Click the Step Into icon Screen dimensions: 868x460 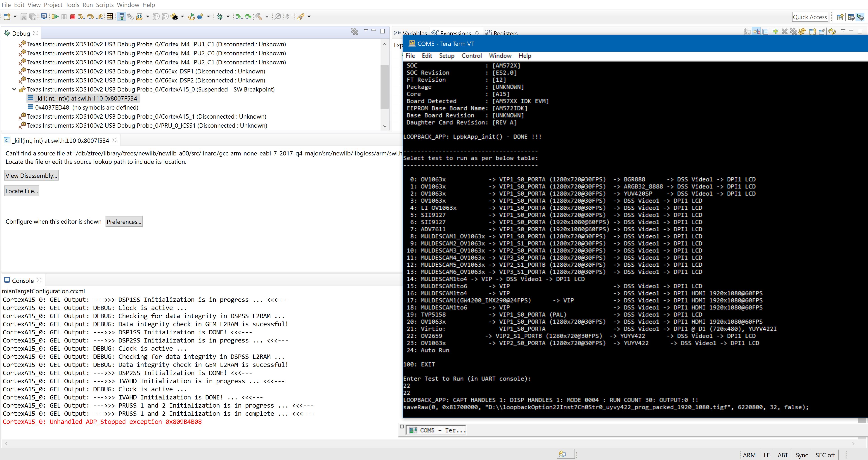tap(81, 17)
